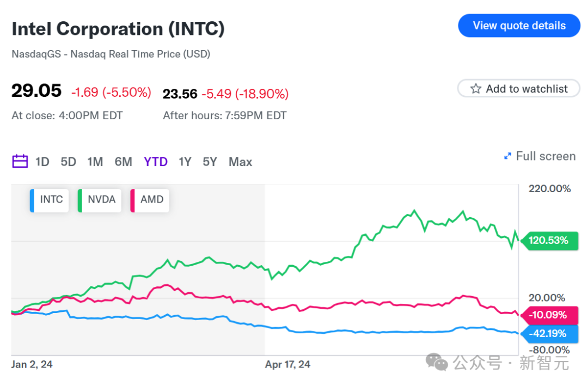Select the 5Y time range
Viewport: 588px width, 386px height.
[210, 162]
